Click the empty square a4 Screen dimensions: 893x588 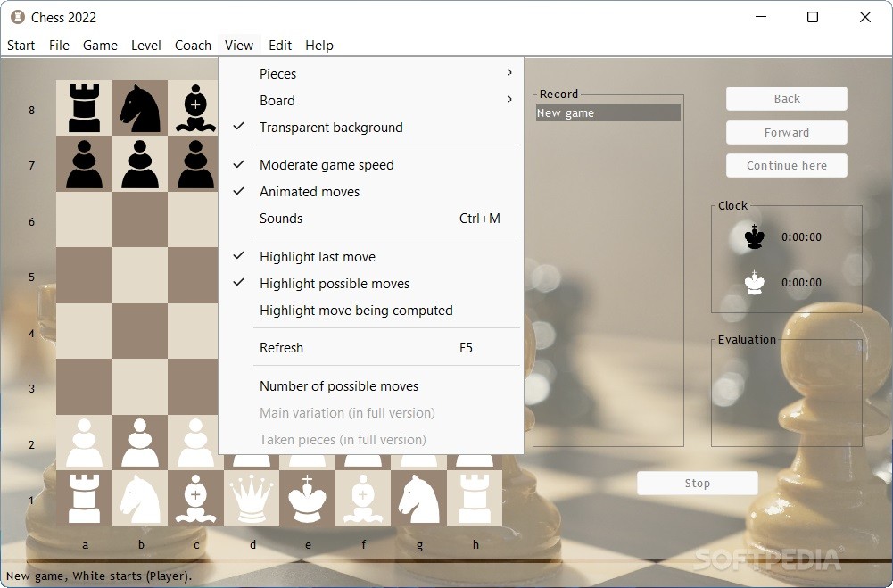[x=84, y=331]
